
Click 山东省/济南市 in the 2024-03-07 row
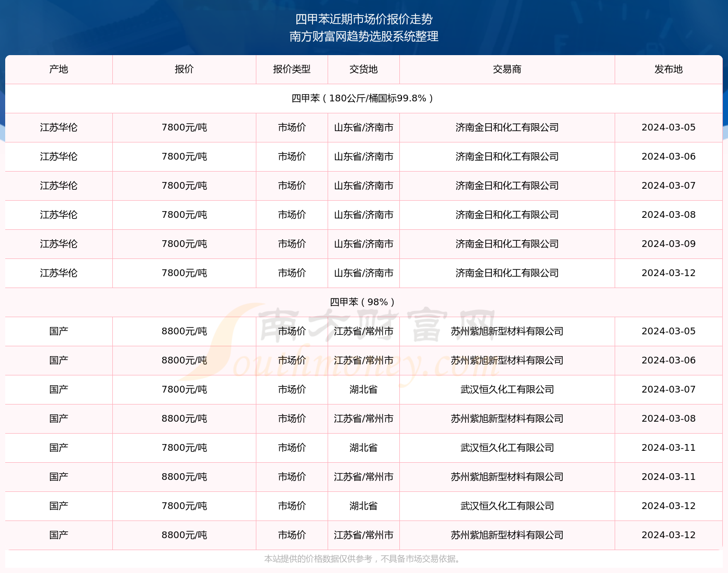(363, 186)
